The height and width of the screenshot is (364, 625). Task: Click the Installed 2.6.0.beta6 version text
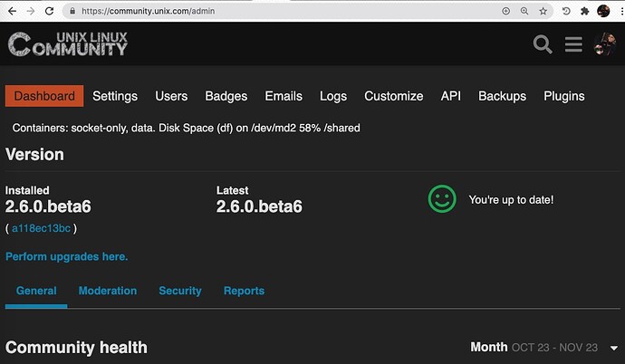[48, 206]
